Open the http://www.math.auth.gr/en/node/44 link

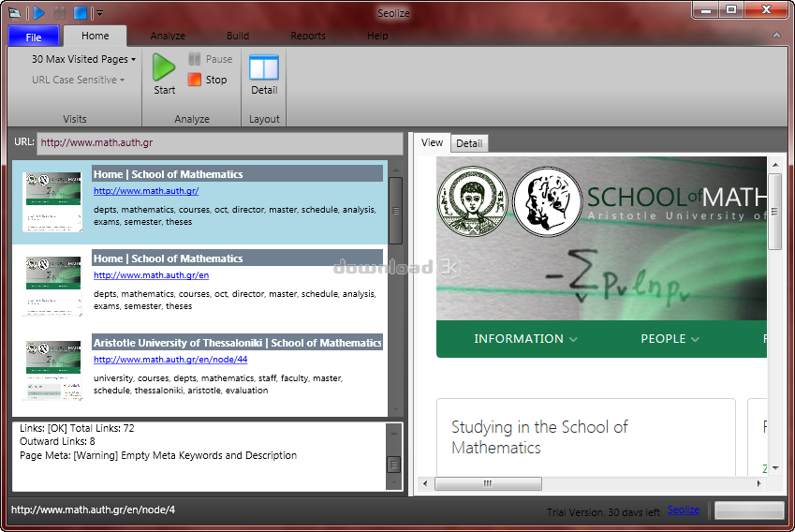(170, 360)
